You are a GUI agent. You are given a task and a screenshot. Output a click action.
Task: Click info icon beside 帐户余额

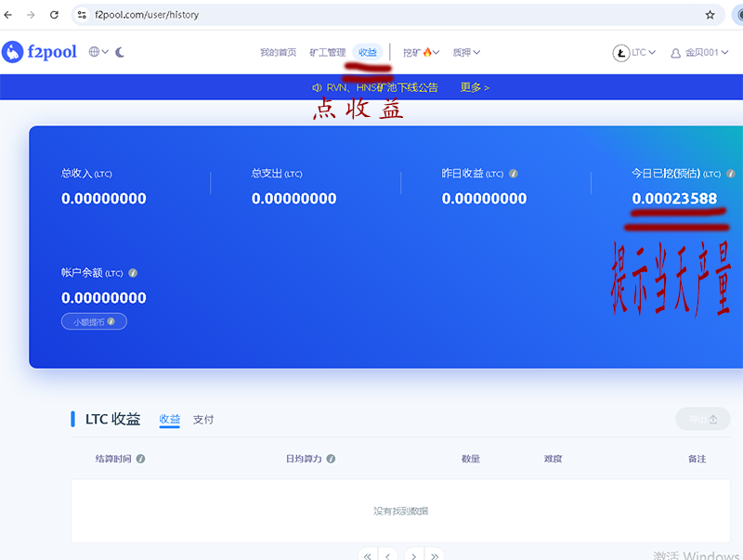[x=133, y=274]
